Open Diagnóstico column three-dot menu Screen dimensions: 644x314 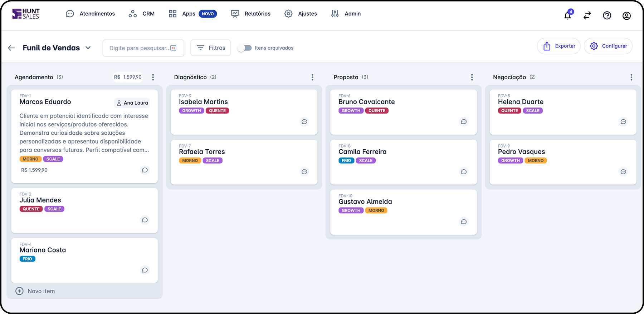coord(312,77)
